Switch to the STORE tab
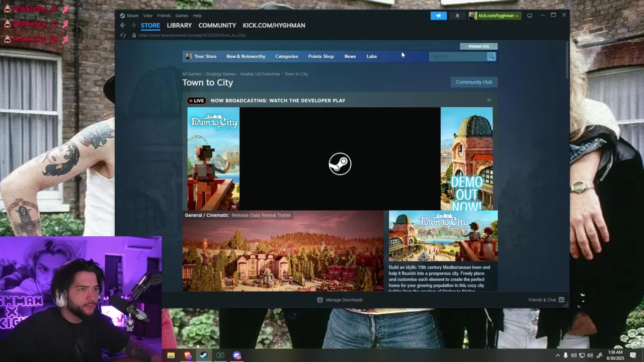The width and height of the screenshot is (644, 362). [150, 25]
